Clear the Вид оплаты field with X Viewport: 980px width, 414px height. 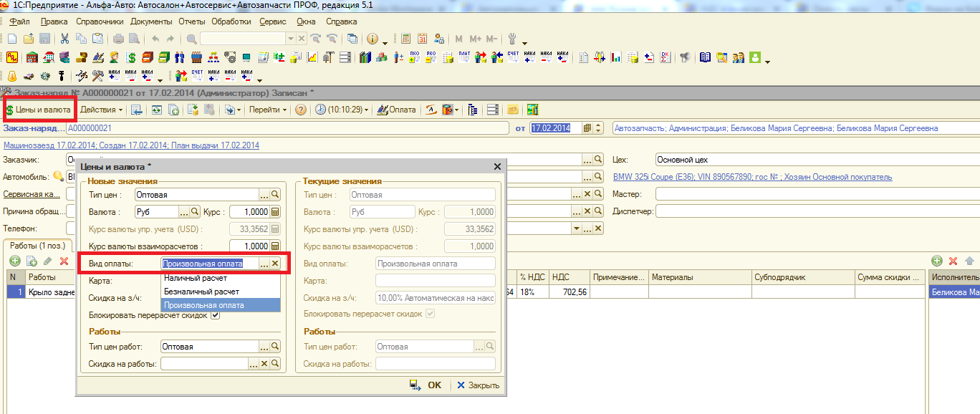tap(274, 264)
